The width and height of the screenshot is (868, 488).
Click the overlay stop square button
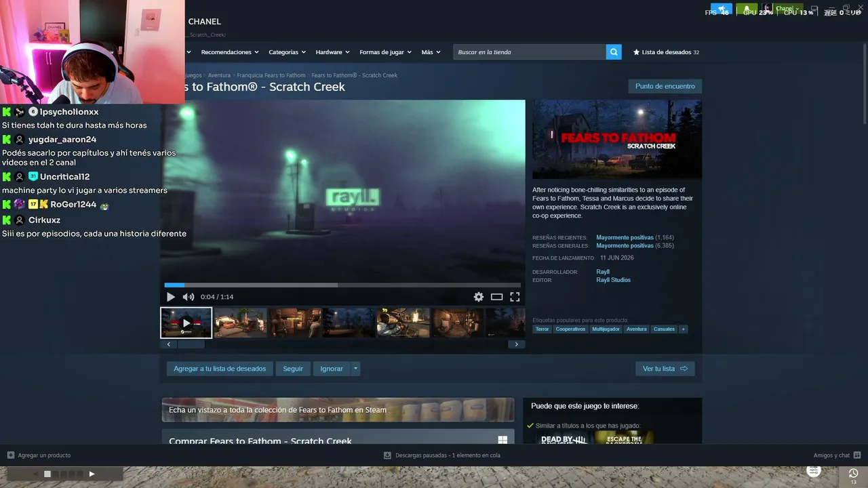(47, 474)
